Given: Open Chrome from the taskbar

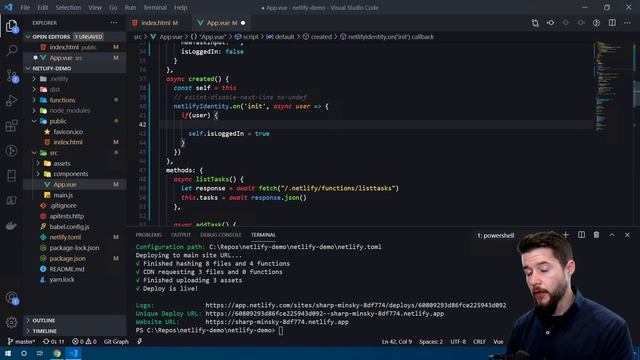Looking at the screenshot, I should coord(57,353).
